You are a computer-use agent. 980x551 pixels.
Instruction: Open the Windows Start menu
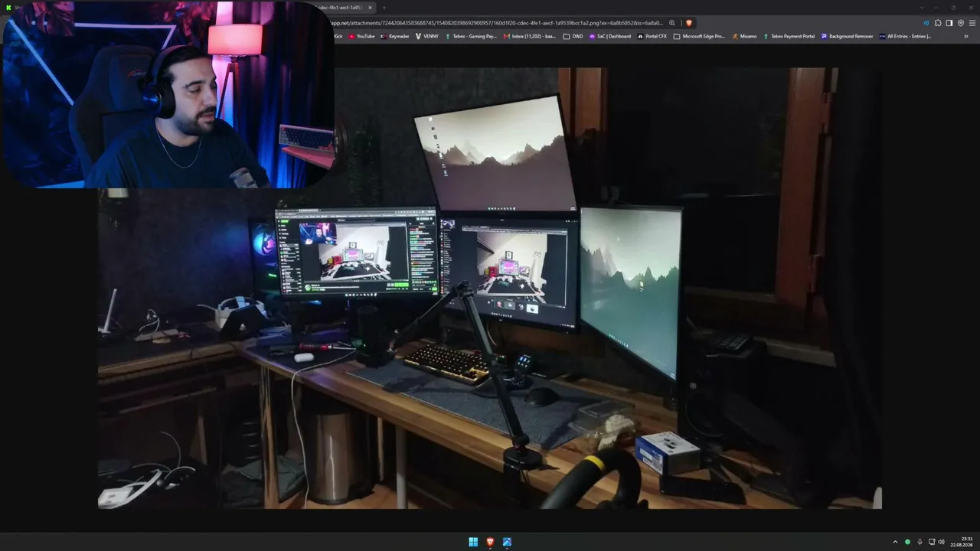tap(473, 542)
